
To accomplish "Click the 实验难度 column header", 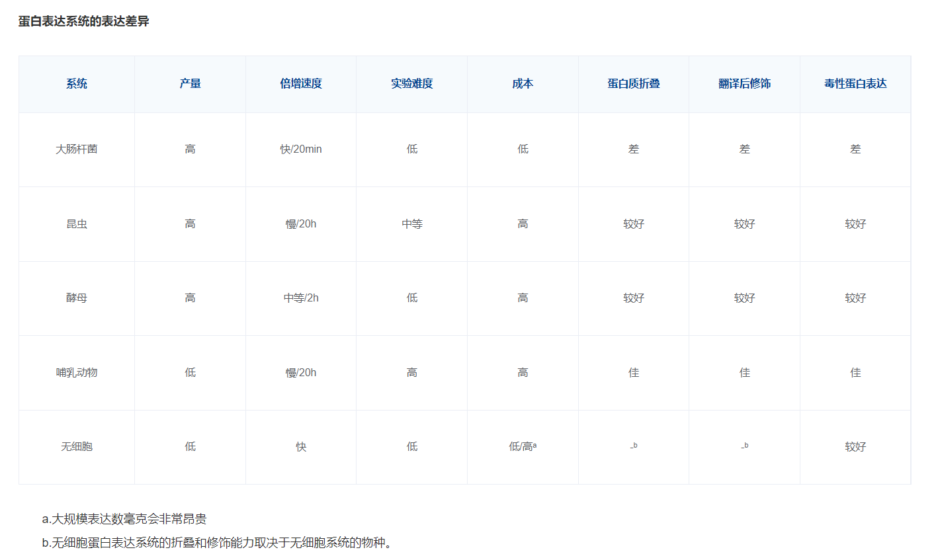I will [411, 83].
